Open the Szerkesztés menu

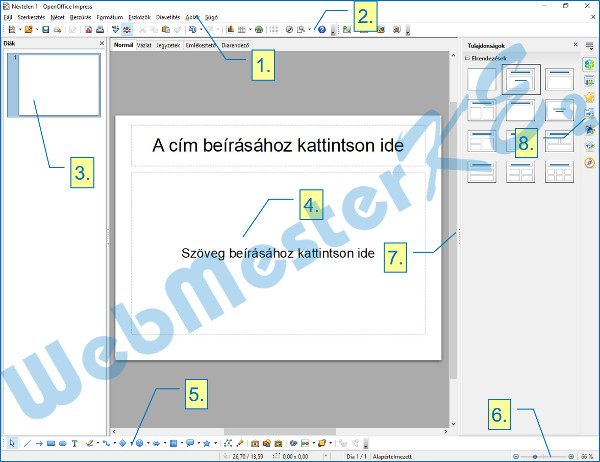coord(31,17)
